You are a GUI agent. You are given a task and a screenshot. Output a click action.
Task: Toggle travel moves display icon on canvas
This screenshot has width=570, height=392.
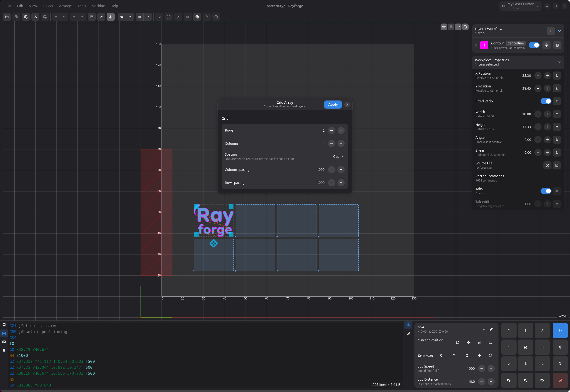coord(458,27)
